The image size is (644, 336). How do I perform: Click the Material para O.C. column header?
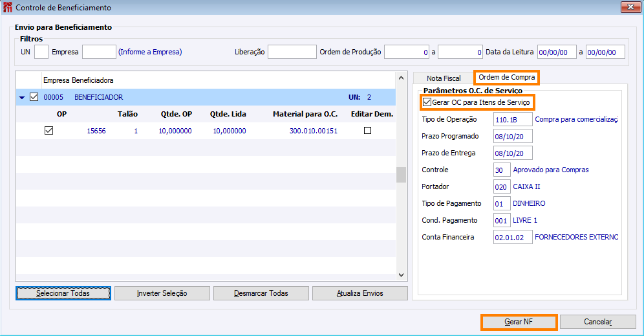click(x=305, y=114)
